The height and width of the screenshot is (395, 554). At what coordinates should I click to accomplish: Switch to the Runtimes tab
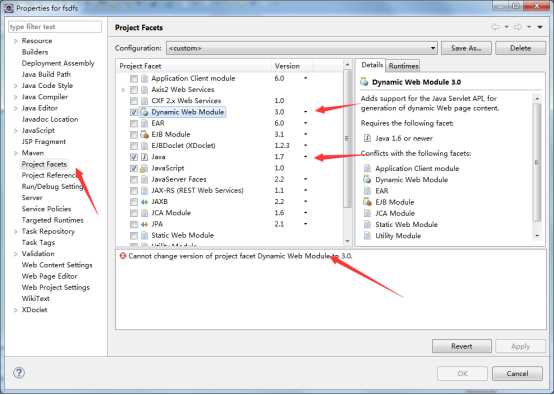(x=403, y=66)
